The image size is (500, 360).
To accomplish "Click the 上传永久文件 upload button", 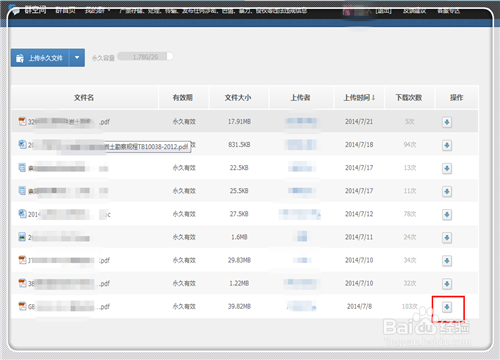I will click(40, 58).
